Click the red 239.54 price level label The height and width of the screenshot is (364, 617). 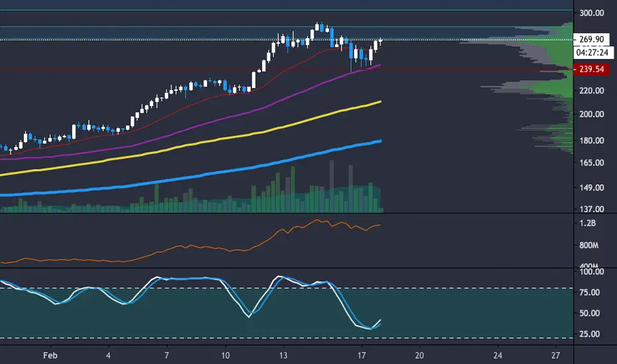click(591, 69)
